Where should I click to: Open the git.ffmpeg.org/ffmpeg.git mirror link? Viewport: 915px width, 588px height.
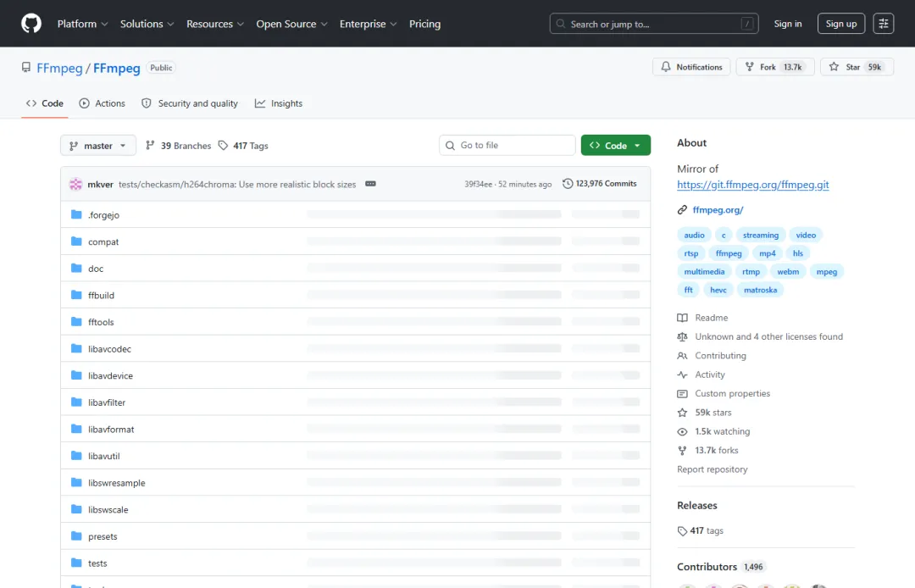(753, 185)
